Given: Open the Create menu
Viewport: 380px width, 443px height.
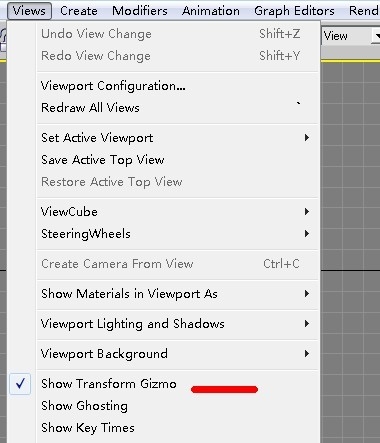Looking at the screenshot, I should point(79,11).
